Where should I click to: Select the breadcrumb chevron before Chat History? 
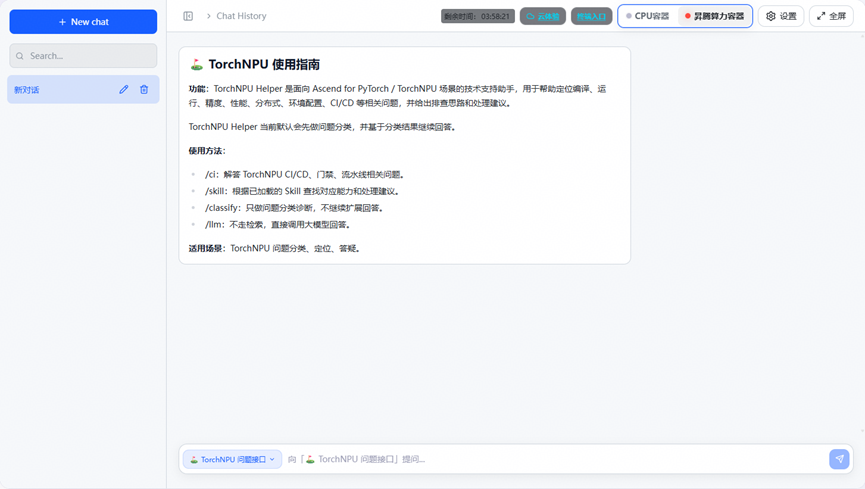click(209, 16)
